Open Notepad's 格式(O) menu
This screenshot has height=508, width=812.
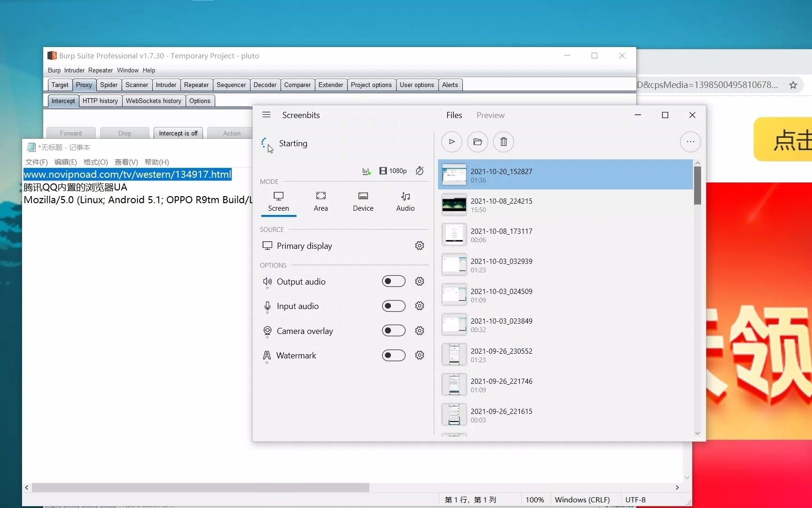(95, 162)
